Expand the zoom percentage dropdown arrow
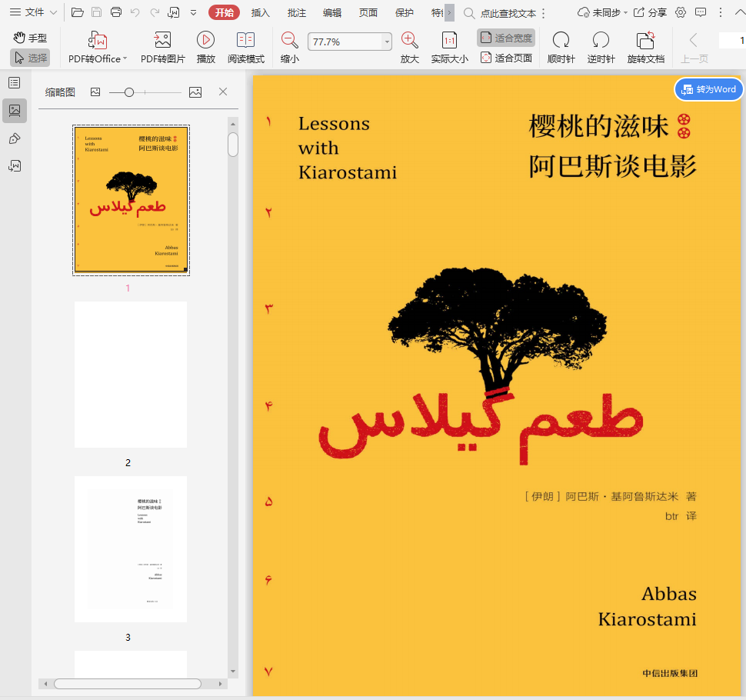This screenshot has height=700, width=746. (x=388, y=42)
